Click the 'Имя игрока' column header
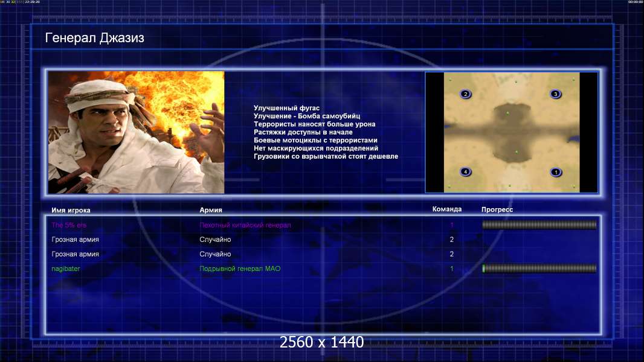 tap(71, 210)
